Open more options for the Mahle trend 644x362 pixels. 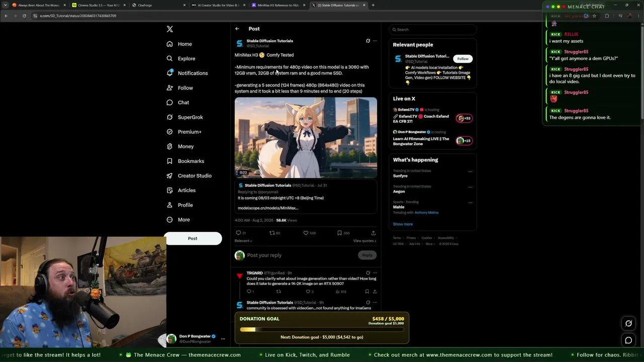tap(470, 203)
